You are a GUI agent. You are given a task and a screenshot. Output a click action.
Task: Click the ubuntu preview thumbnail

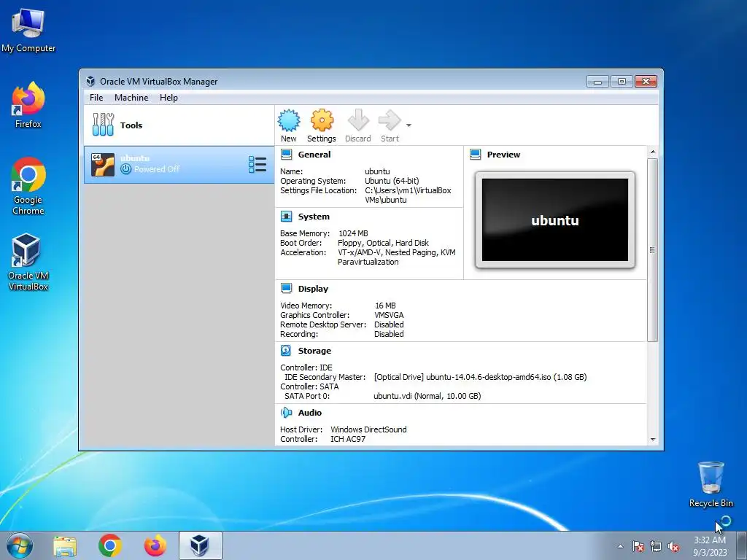tap(555, 220)
